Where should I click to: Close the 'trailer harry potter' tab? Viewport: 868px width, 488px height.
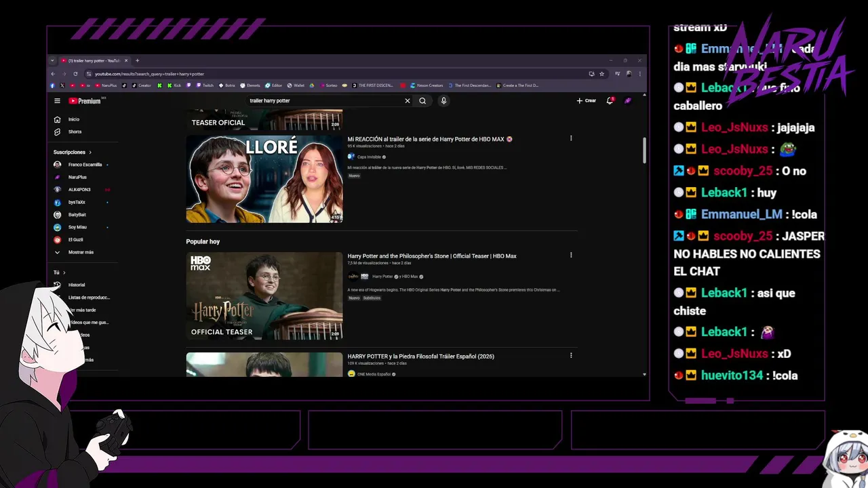pyautogui.click(x=126, y=60)
